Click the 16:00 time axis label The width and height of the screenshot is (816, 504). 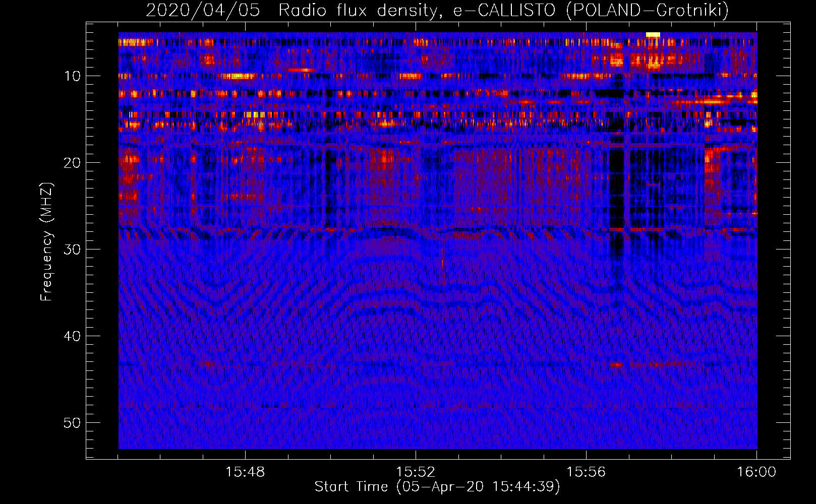[756, 472]
